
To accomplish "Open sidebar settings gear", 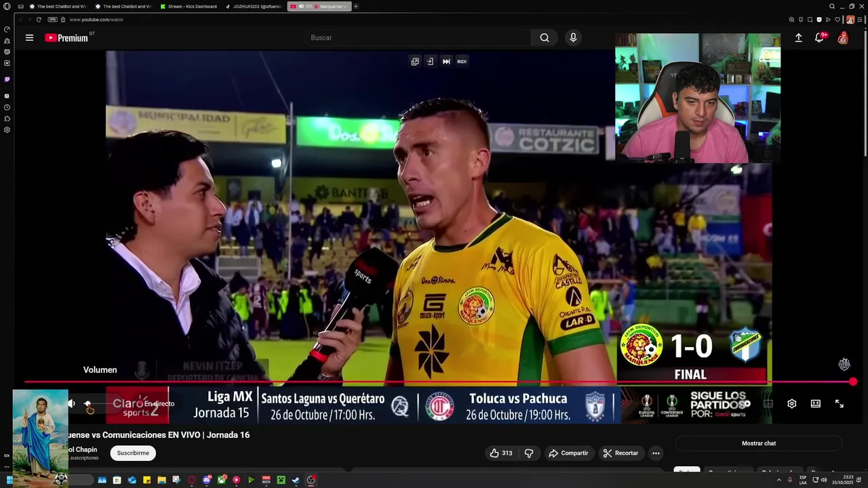I will 7,129.
